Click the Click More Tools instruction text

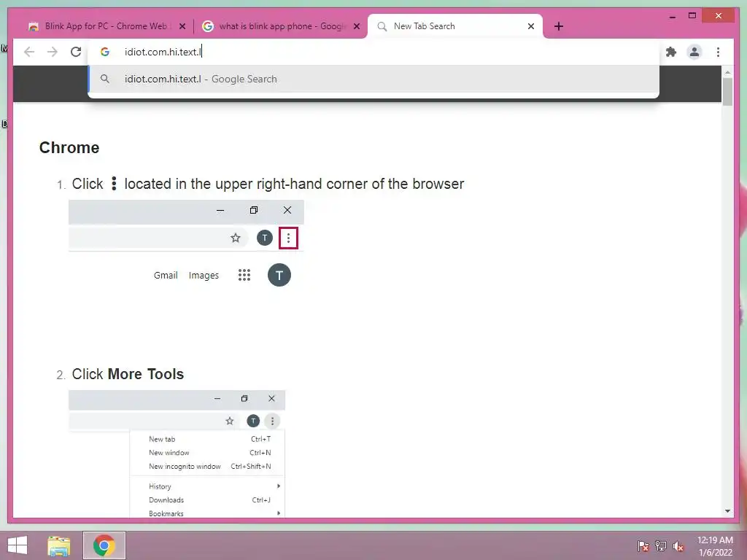(128, 374)
